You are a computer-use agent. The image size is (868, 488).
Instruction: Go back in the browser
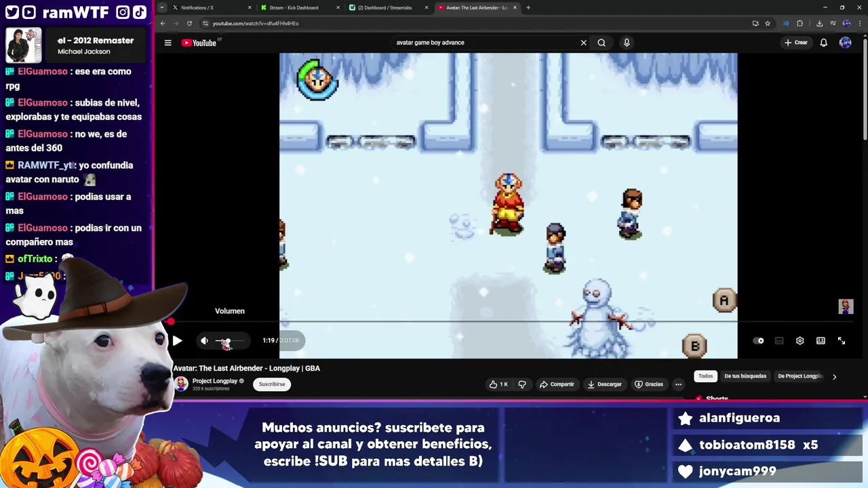tap(162, 23)
